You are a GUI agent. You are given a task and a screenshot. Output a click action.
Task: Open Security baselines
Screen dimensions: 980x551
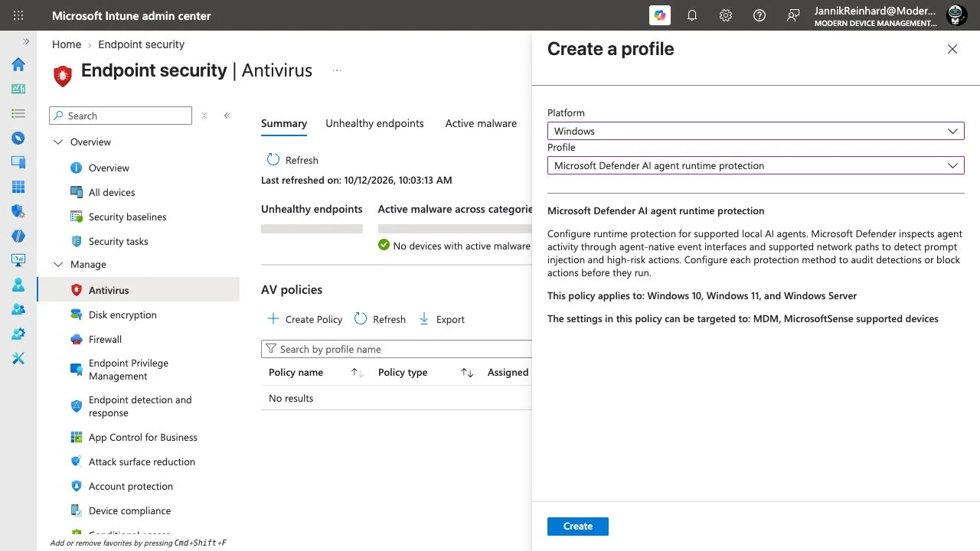[127, 217]
